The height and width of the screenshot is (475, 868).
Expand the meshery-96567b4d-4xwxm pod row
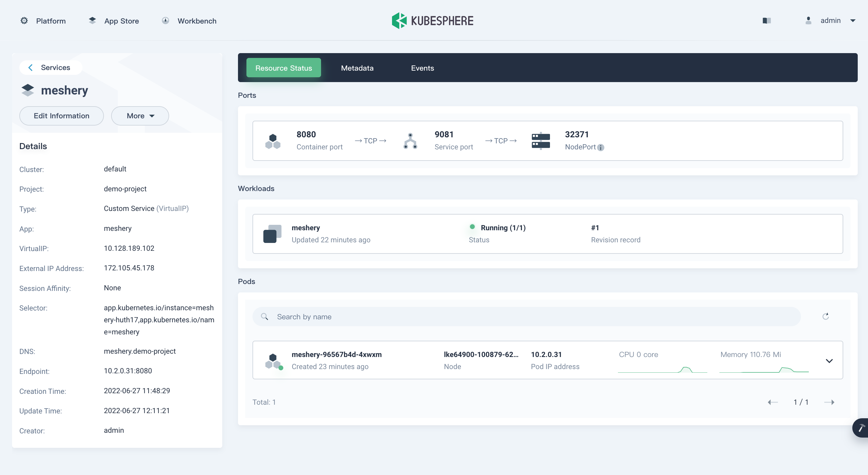[829, 361]
